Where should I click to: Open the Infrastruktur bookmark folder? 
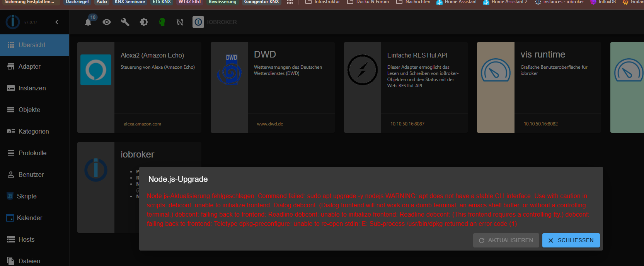point(323,2)
